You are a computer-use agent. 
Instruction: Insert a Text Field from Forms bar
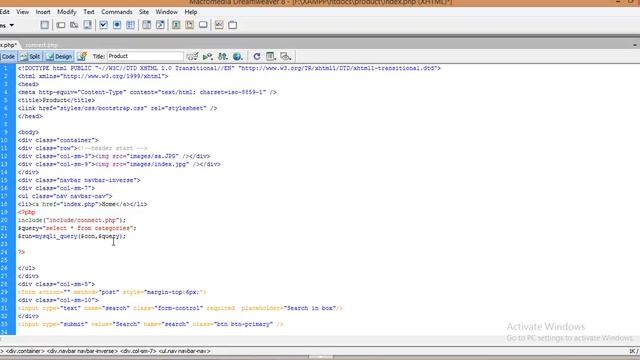61,25
